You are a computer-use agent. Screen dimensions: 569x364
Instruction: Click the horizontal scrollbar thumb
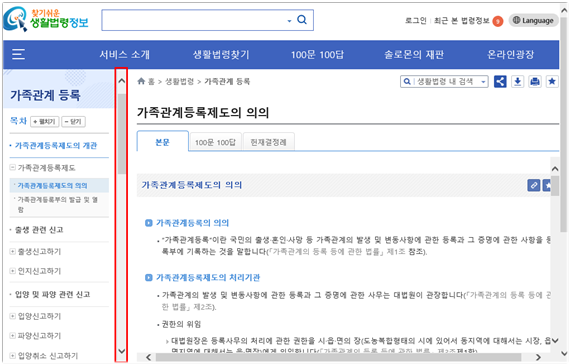pyautogui.click(x=338, y=357)
